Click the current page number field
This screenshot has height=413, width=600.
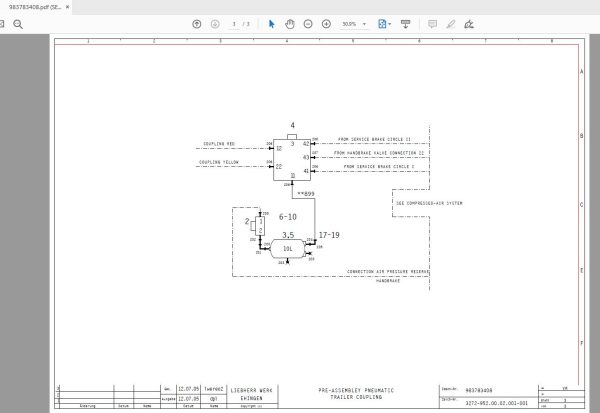coord(234,24)
